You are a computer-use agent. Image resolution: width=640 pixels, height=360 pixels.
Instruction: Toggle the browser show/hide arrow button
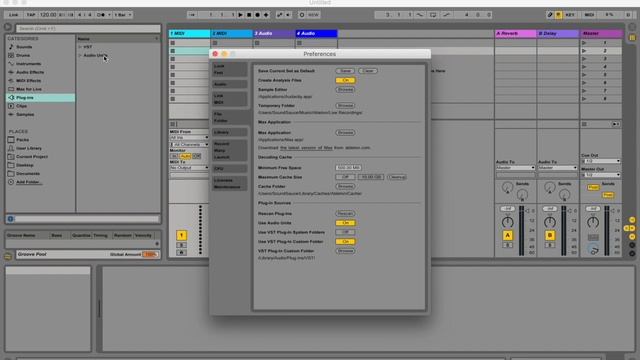pos(8,27)
